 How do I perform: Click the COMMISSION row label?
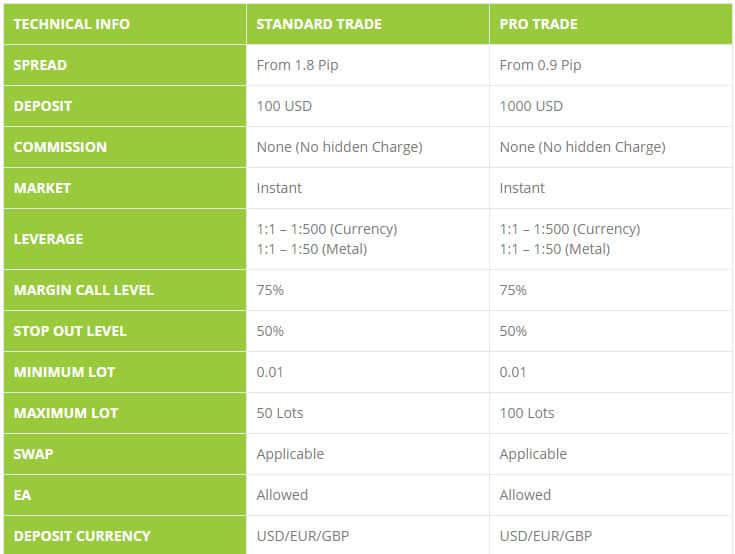coord(60,147)
